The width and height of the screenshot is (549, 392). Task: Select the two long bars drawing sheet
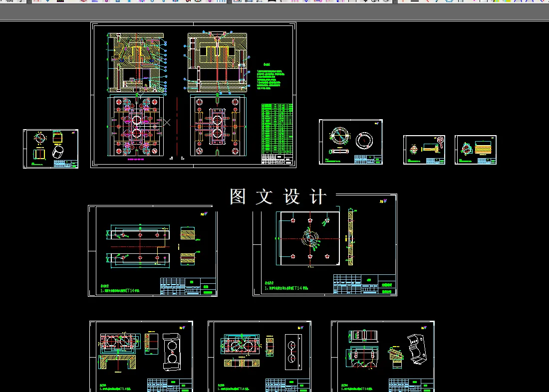153,251
